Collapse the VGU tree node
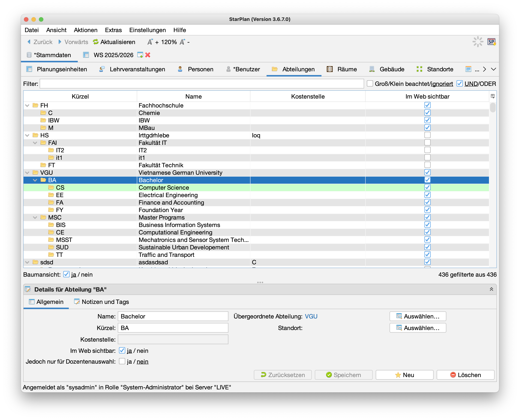 [27, 172]
